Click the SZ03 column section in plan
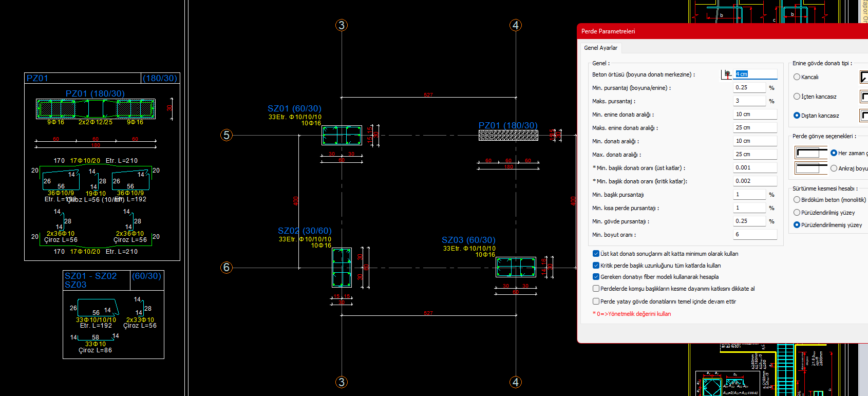Screen dimensions: 868x396 [x=516, y=267]
